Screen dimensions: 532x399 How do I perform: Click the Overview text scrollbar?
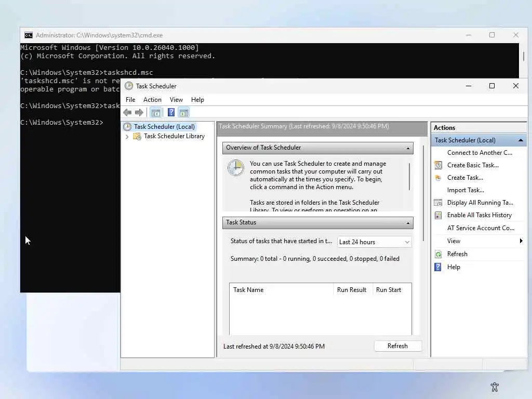tap(409, 177)
